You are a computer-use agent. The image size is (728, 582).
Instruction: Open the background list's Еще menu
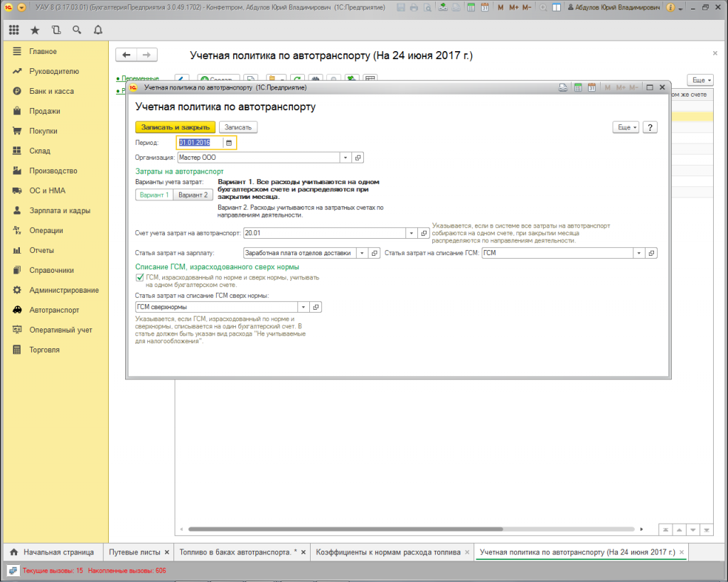700,80
